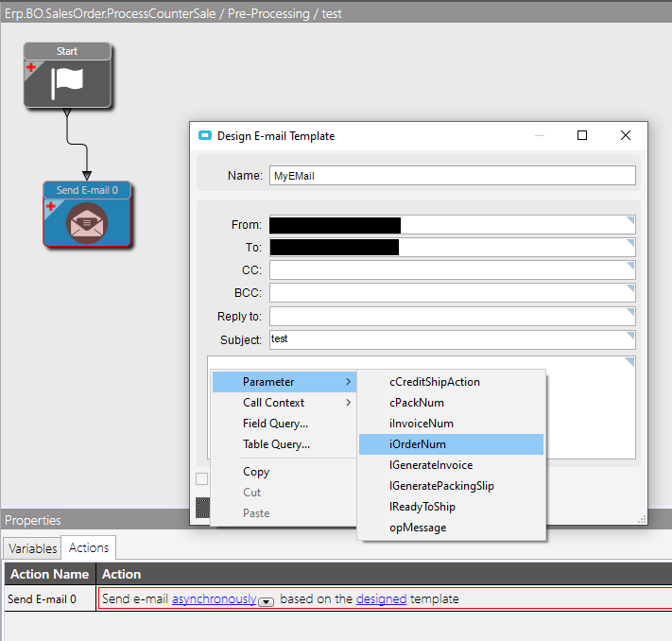The image size is (672, 641).
Task: Insert the lGenerateInvoice parameter
Action: click(x=451, y=465)
